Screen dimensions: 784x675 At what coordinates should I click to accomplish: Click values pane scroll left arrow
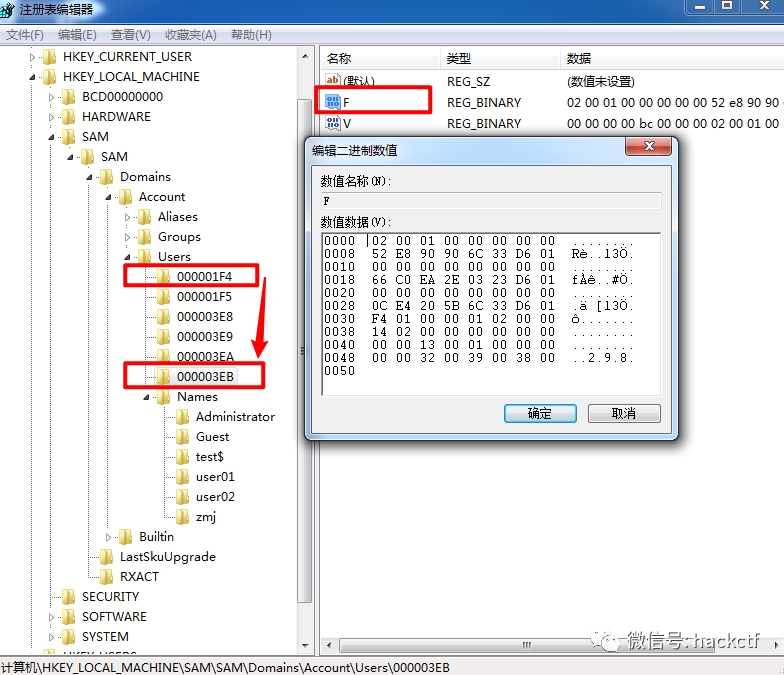pyautogui.click(x=329, y=645)
